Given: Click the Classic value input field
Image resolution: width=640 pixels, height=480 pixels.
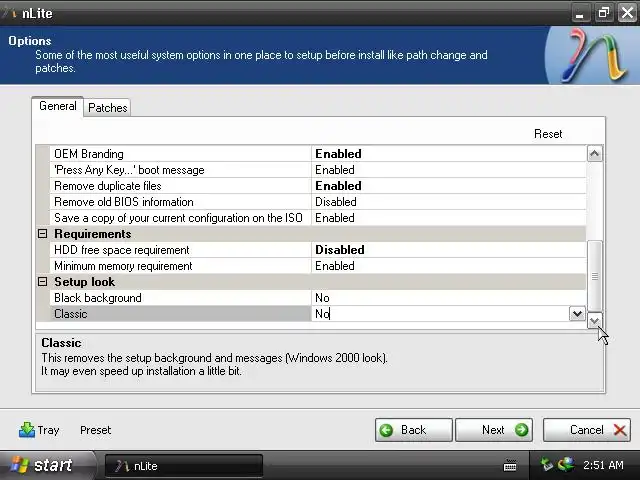Looking at the screenshot, I should [441, 314].
